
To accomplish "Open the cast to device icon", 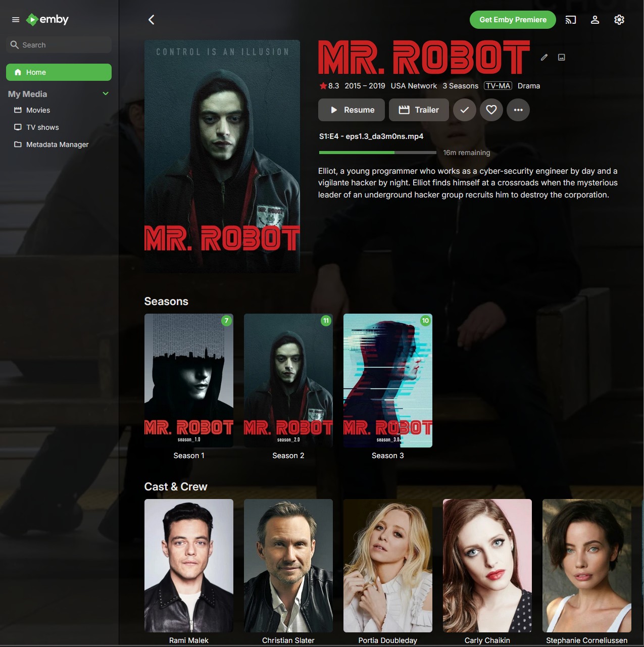I will point(571,20).
